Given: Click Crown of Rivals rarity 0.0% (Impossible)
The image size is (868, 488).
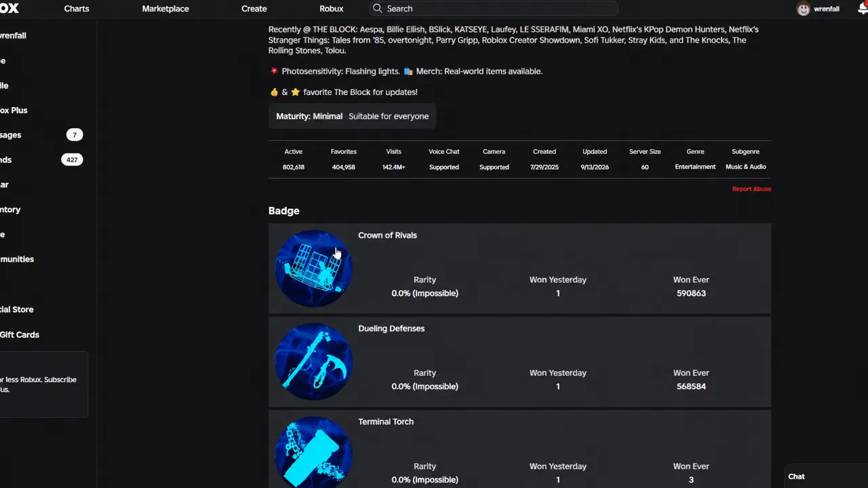Looking at the screenshot, I should tap(425, 293).
